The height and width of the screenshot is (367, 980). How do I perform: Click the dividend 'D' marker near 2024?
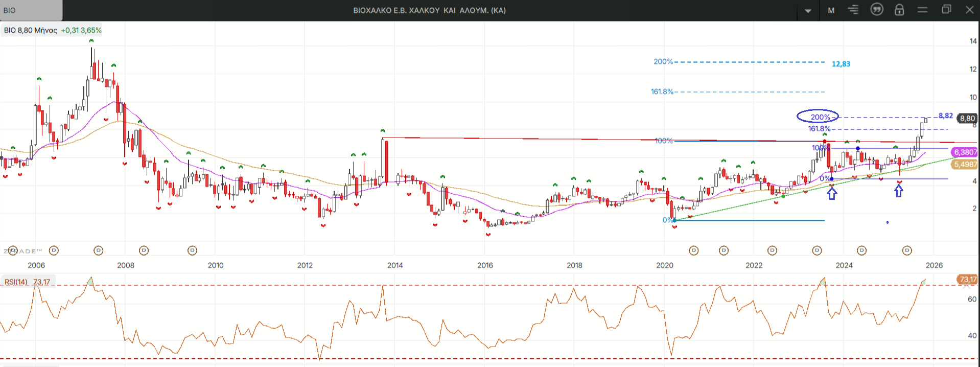[861, 250]
